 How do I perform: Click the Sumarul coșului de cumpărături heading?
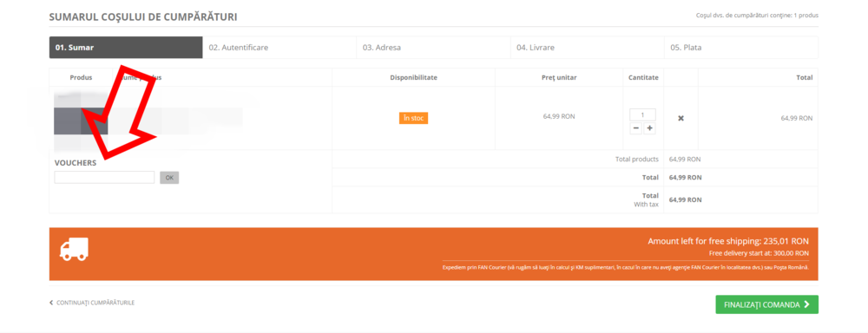(143, 17)
